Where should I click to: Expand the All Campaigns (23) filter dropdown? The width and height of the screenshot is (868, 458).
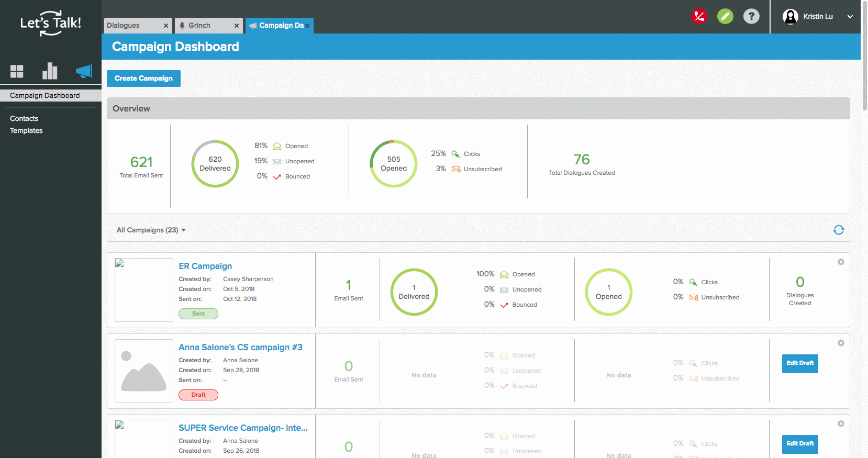point(151,230)
